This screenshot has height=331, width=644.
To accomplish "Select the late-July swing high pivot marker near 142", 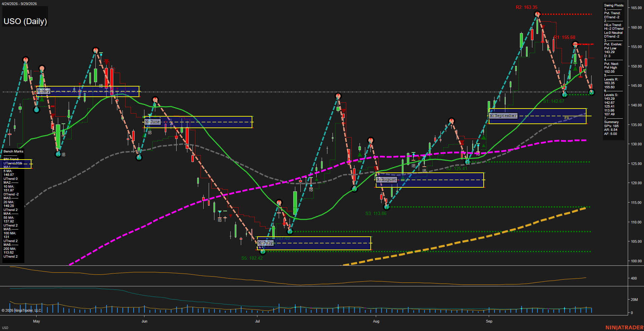I will [x=338, y=96].
